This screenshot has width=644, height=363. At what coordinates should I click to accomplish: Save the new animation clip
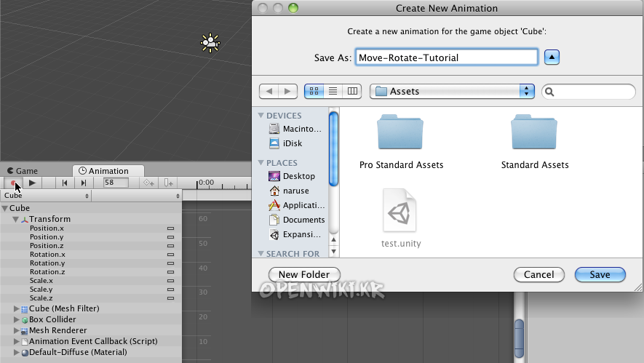[600, 275]
